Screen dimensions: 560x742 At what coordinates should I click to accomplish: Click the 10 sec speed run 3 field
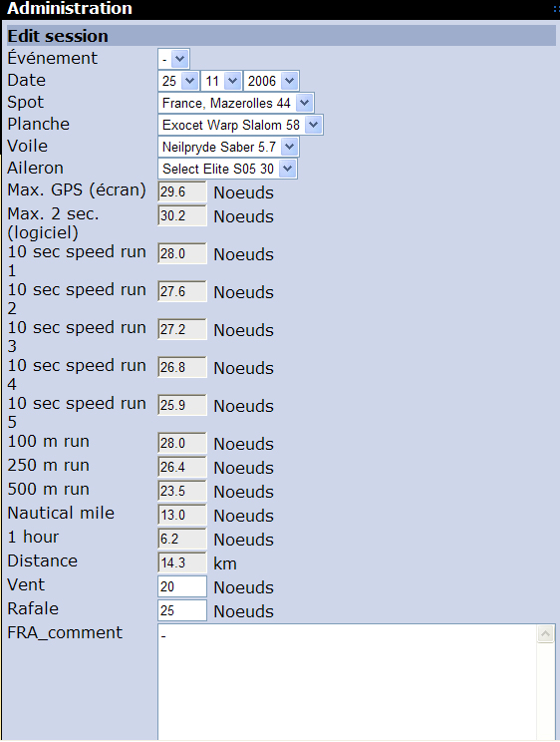pyautogui.click(x=182, y=329)
